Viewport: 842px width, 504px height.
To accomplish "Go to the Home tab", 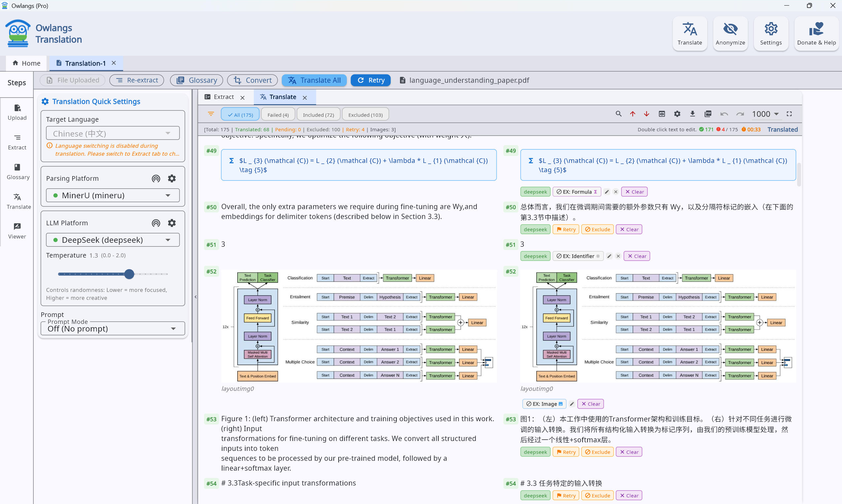I will click(x=26, y=63).
